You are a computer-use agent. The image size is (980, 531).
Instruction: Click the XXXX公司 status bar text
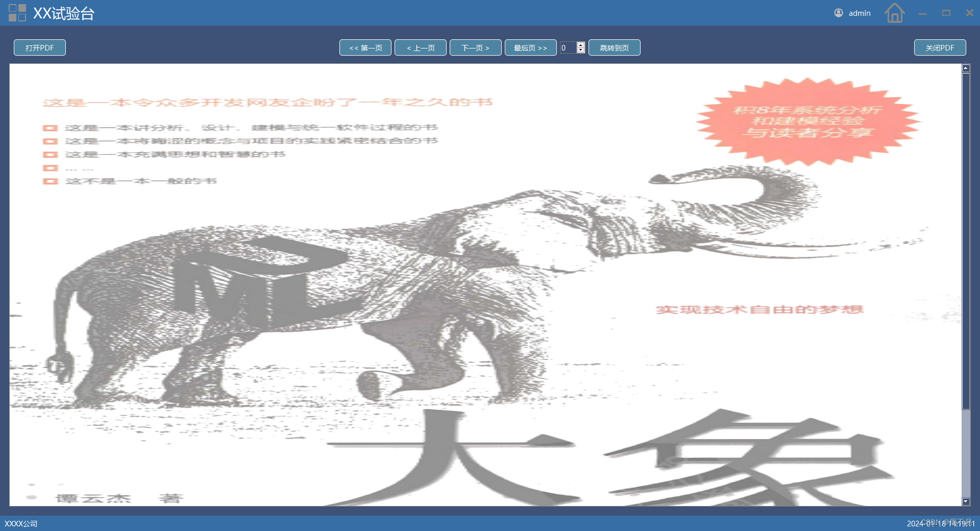pos(21,523)
